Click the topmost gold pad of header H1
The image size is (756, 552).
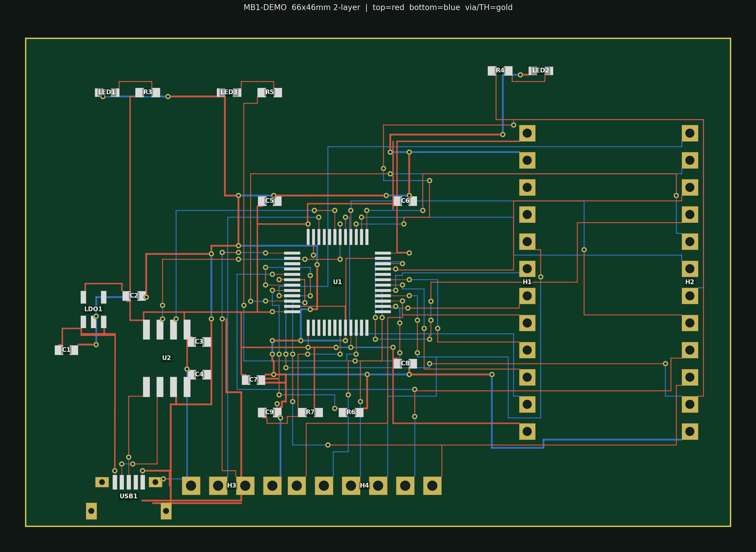click(x=527, y=133)
